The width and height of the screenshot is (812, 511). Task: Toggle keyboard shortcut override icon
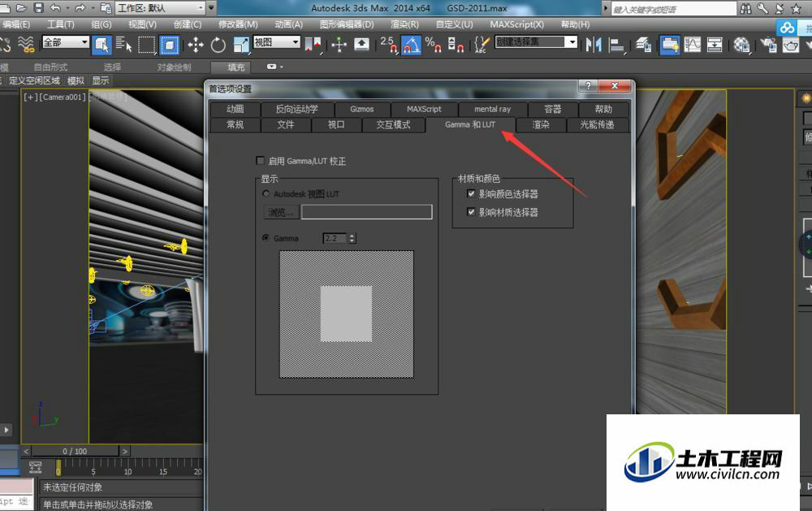coord(361,45)
